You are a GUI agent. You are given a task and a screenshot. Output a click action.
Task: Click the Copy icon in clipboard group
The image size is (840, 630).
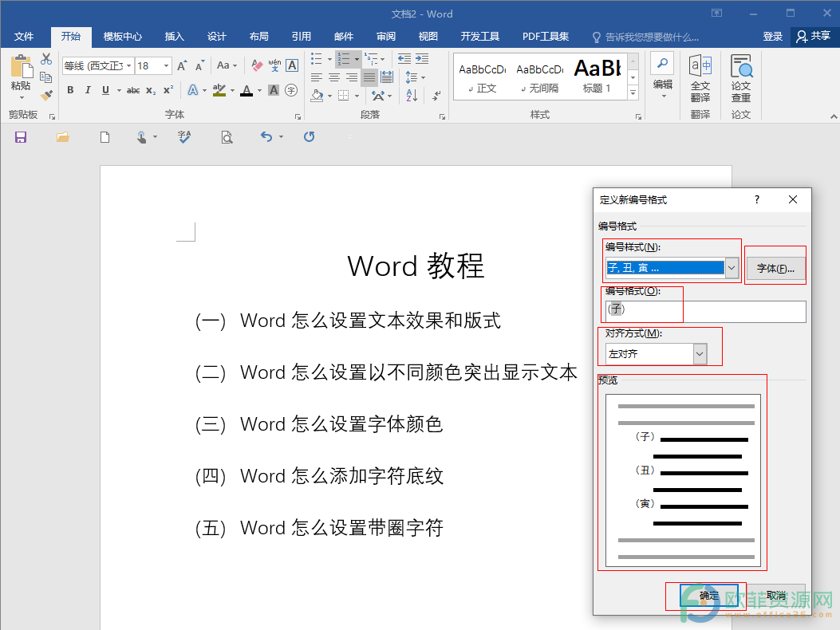(46, 77)
